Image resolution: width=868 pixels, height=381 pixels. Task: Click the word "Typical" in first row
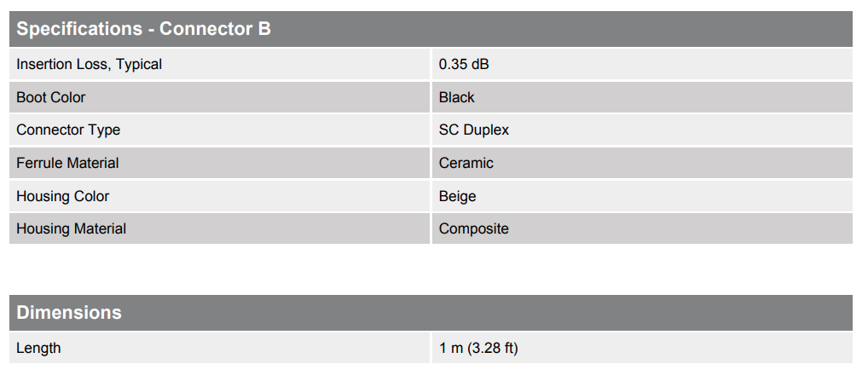pos(139,64)
